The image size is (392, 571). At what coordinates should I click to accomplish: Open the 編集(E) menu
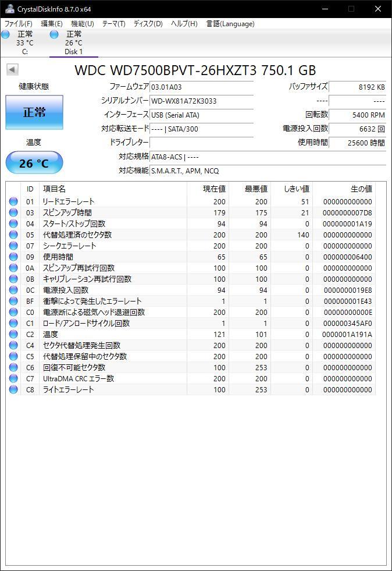click(x=52, y=24)
